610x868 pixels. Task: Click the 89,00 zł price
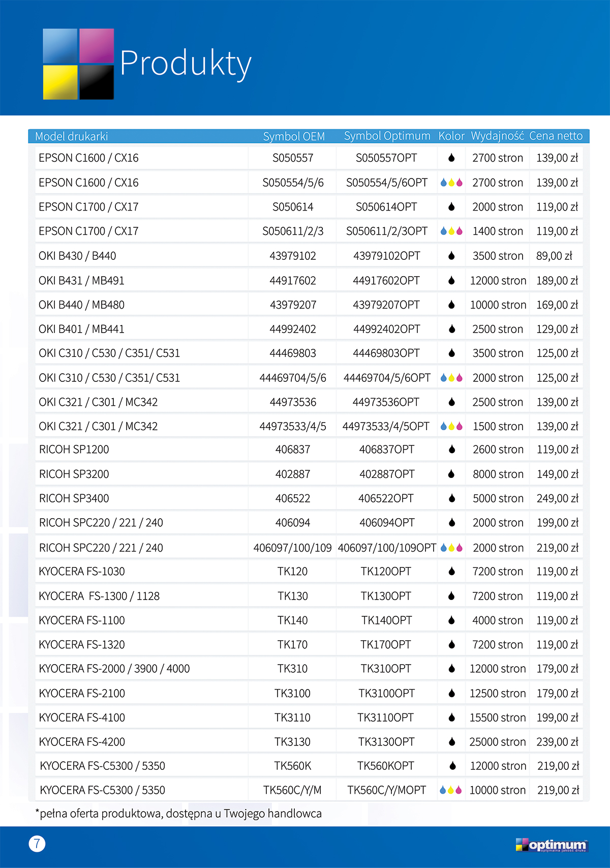click(554, 256)
